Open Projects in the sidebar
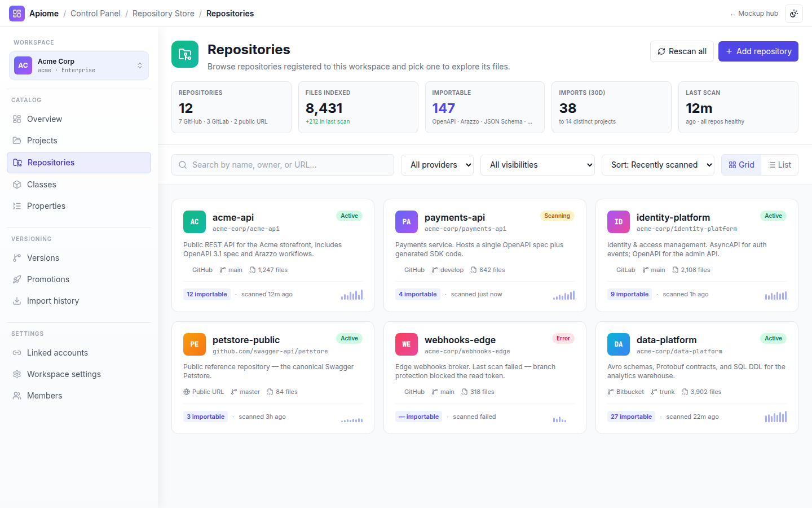The image size is (812, 508). pos(79,141)
